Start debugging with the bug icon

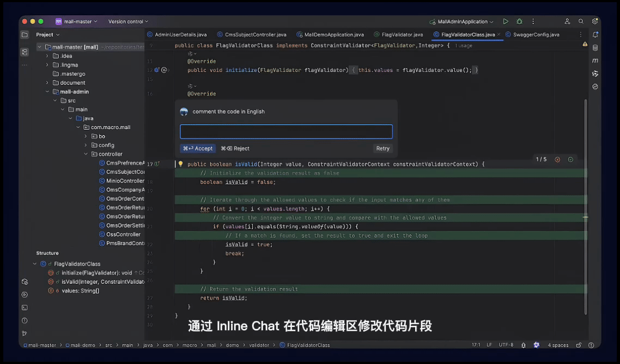coord(519,21)
